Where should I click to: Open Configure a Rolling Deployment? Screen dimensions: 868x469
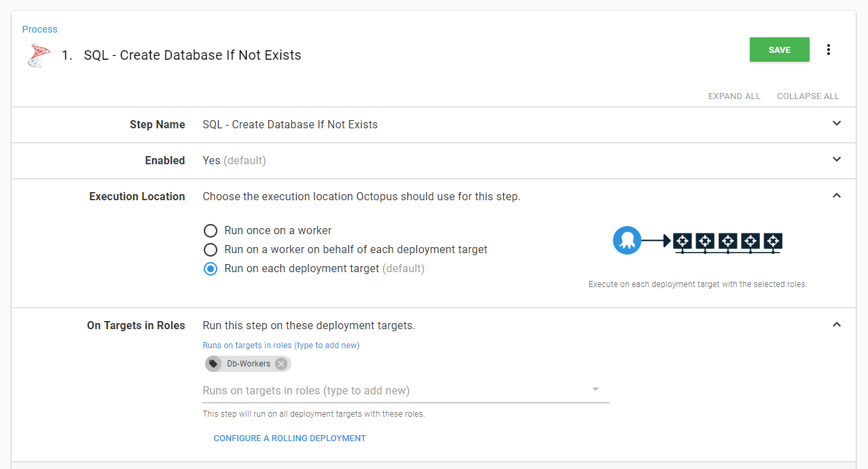click(x=289, y=438)
